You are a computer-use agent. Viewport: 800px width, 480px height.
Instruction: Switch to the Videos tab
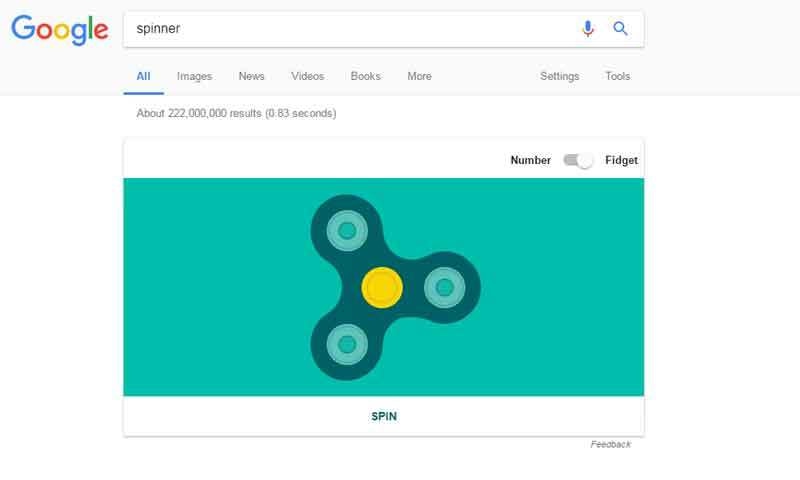coord(307,76)
